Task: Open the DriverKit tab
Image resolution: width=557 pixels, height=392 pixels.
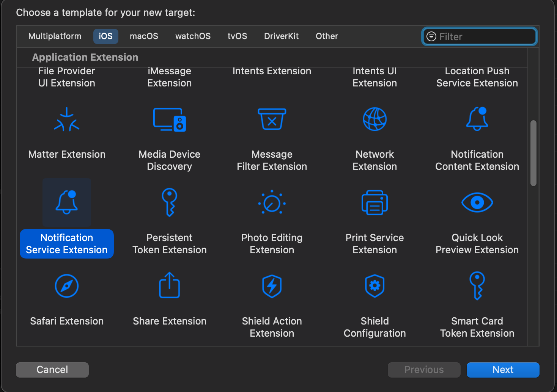Action: pos(282,36)
